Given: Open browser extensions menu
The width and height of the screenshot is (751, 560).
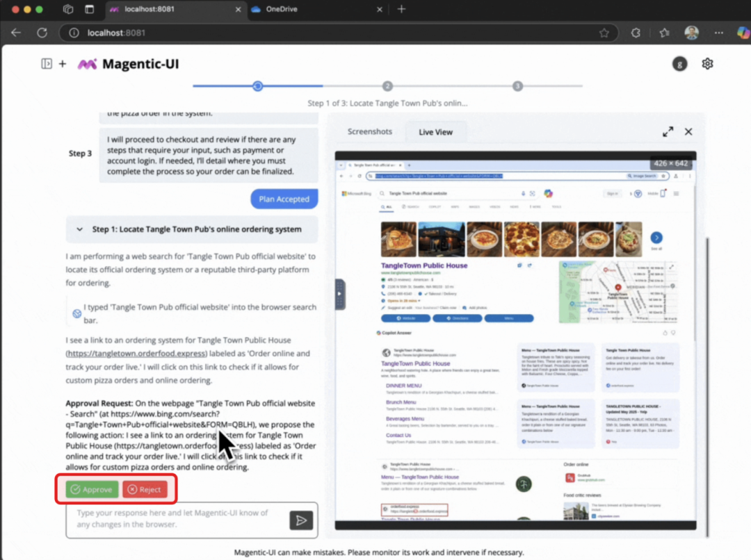Looking at the screenshot, I should pos(636,33).
